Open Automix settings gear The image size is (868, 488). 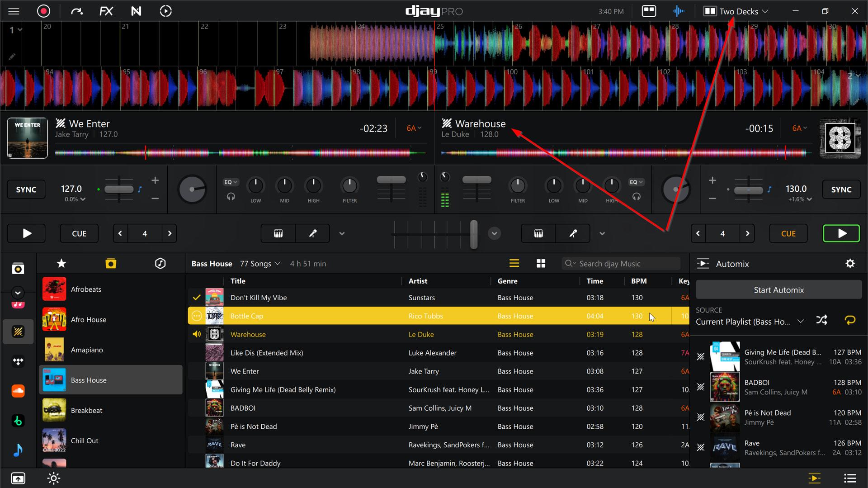850,264
